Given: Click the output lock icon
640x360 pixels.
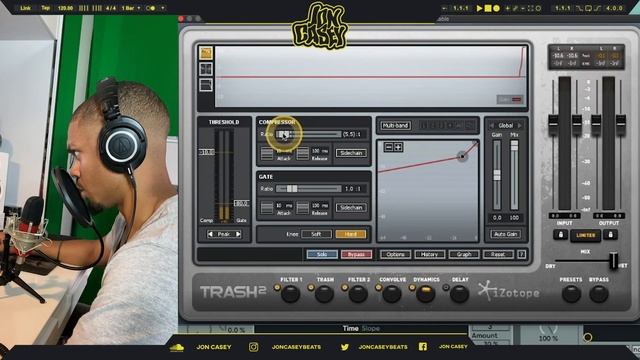Looking at the screenshot, I should (610, 235).
